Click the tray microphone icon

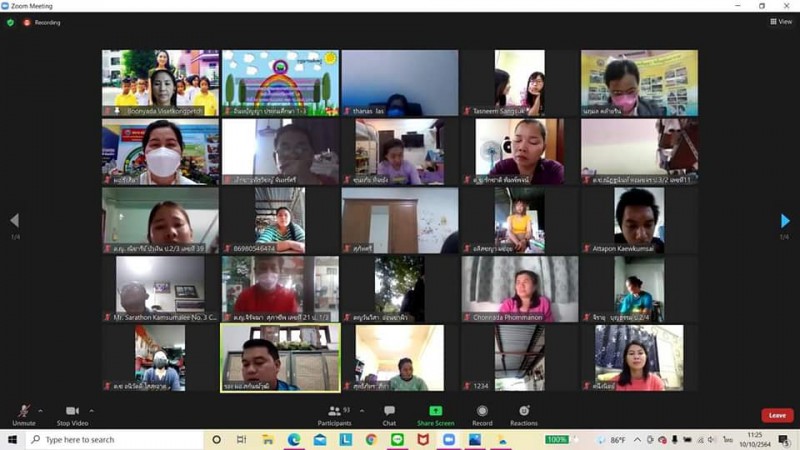(674, 440)
